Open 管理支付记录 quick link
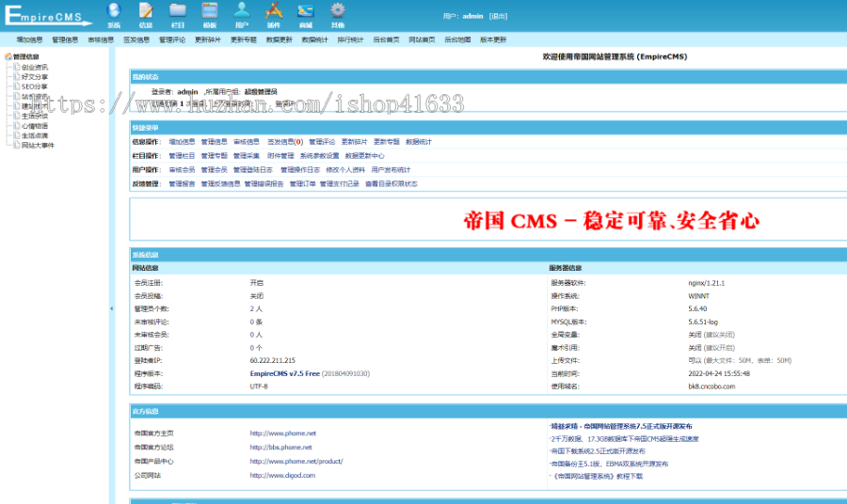 pyautogui.click(x=339, y=184)
